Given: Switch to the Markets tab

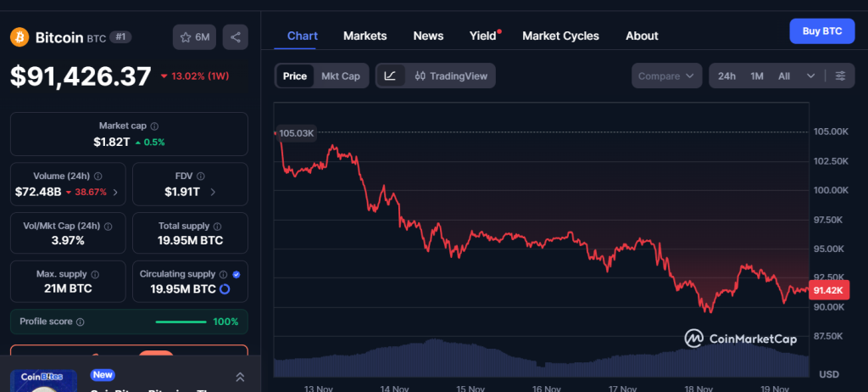Looking at the screenshot, I should [364, 36].
